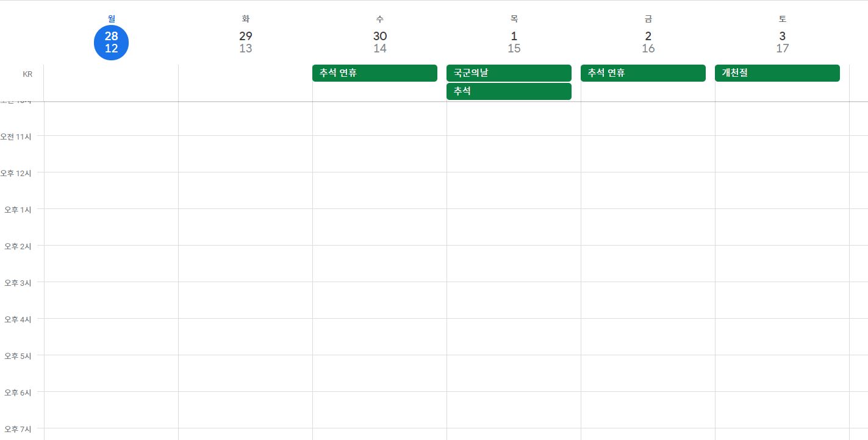Screen dimensions: 868x440
Task: Select the Friday 2 date header
Action: [648, 43]
